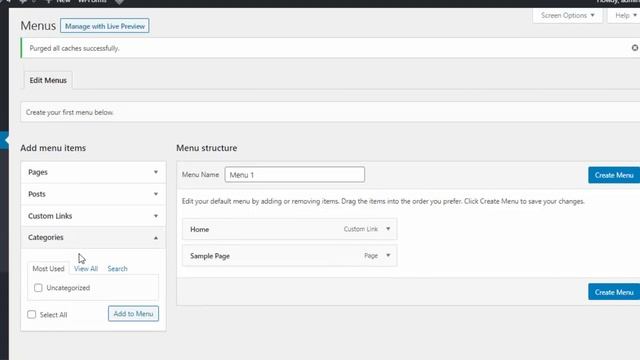This screenshot has height=360, width=640.
Task: Switch to the View All tab
Action: [x=86, y=269]
